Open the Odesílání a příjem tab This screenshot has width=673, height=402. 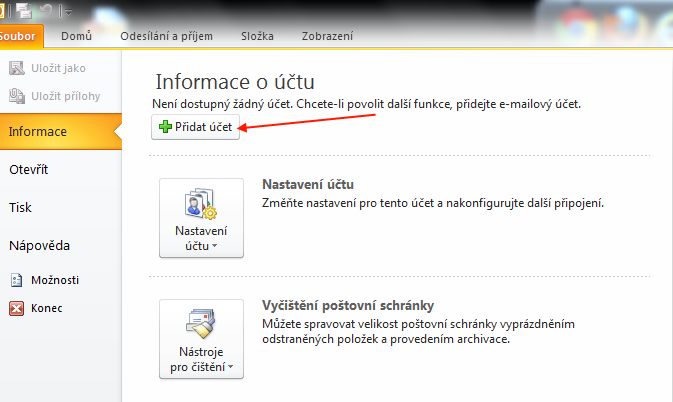coord(167,36)
